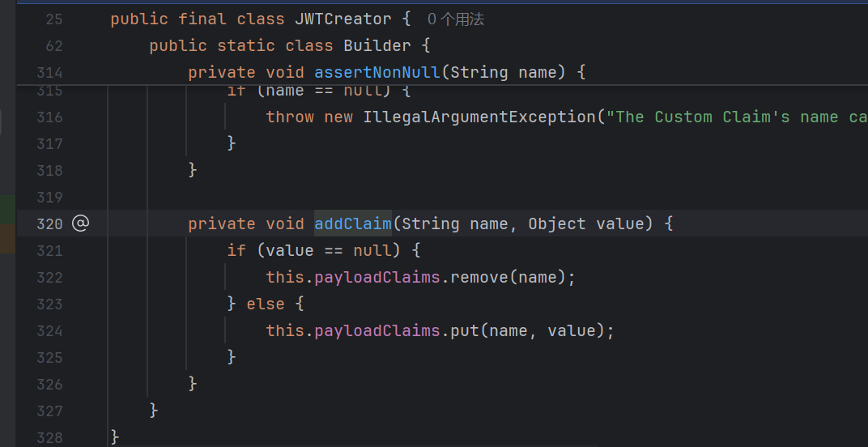Click 'value == null' condition on line 321
Image resolution: width=868 pixels, height=447 pixels.
[328, 251]
